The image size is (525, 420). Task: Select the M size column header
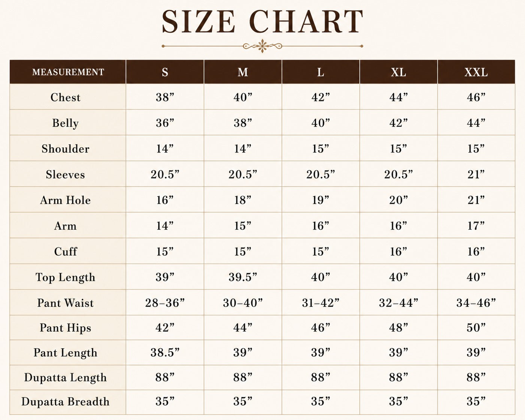point(243,72)
